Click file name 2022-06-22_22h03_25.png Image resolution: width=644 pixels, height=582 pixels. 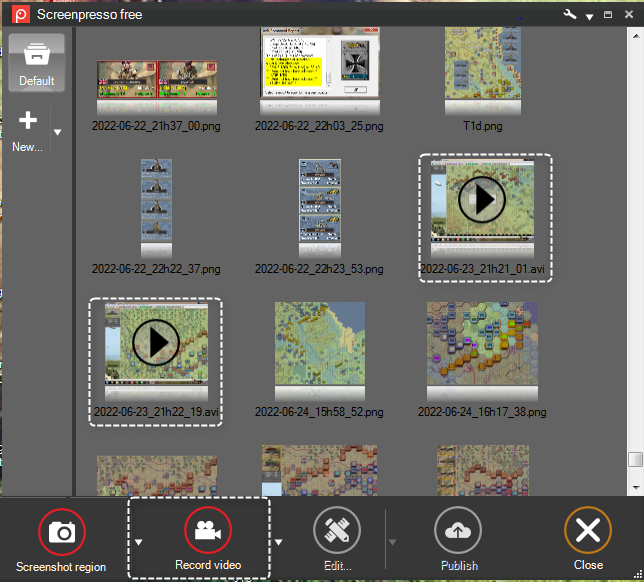click(x=319, y=126)
